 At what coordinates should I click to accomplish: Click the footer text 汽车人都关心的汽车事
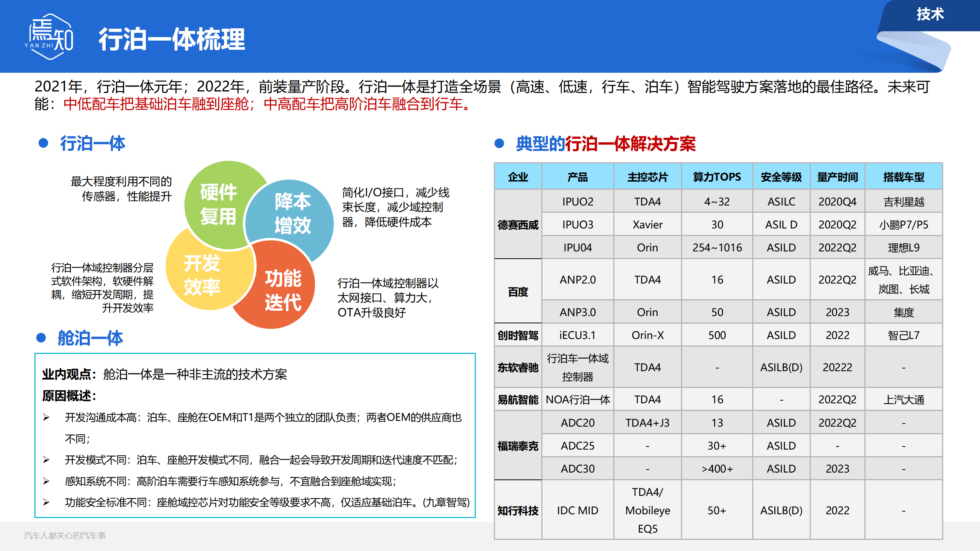pos(65,535)
